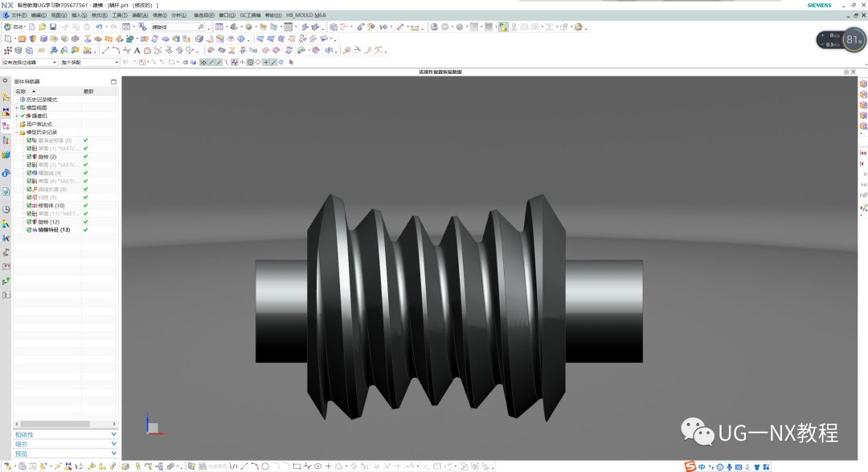This screenshot has width=868, height=472.
Task: Click the Profile curve icon in bottom toolbar
Action: (x=234, y=466)
